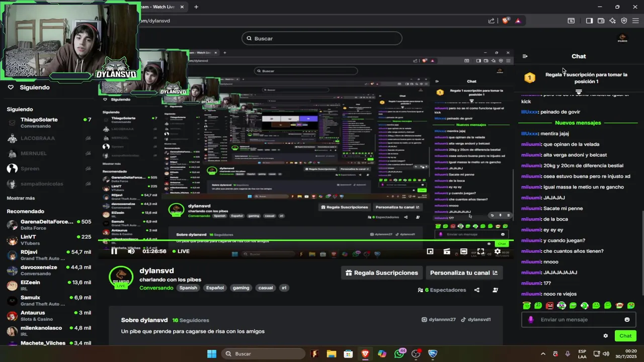Screen dimensions: 644x362
Task: Open the user profile avatar menu
Action: [622, 39]
